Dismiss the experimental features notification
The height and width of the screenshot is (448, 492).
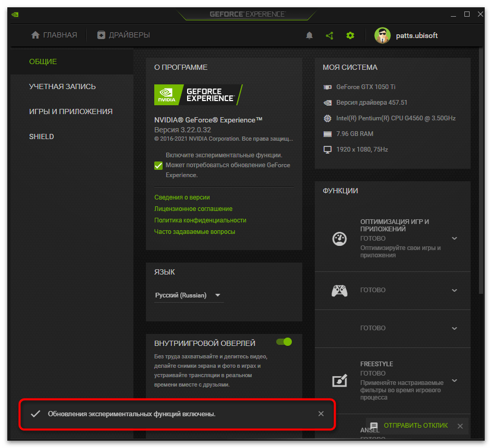pyautogui.click(x=321, y=414)
